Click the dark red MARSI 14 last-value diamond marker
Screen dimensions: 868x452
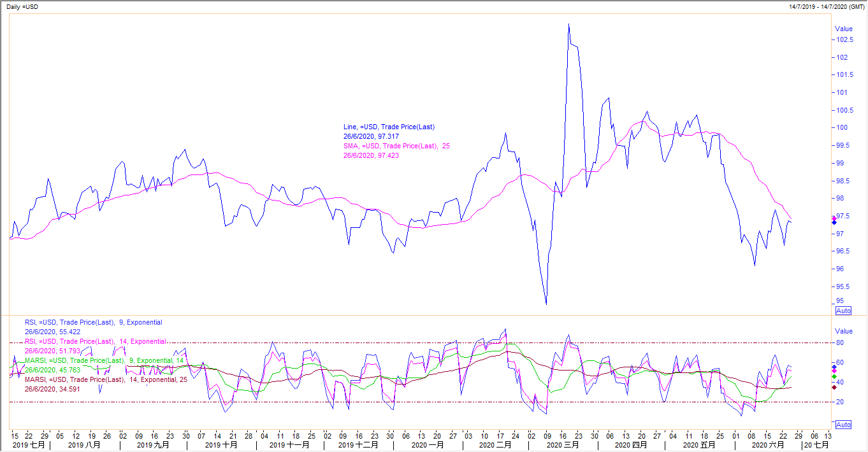pos(834,387)
